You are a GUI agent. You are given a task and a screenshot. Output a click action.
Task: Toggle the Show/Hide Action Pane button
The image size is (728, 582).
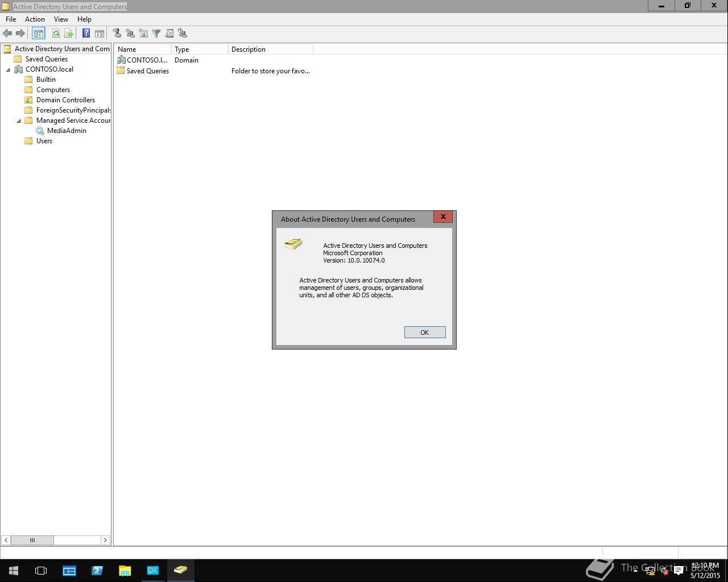(100, 33)
